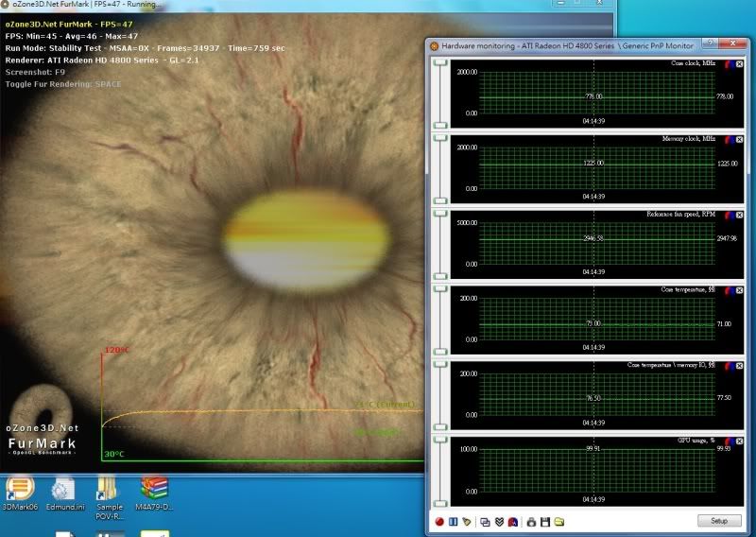
Task: Click the red-blue icon on Reference fan speed graph
Action: [730, 215]
